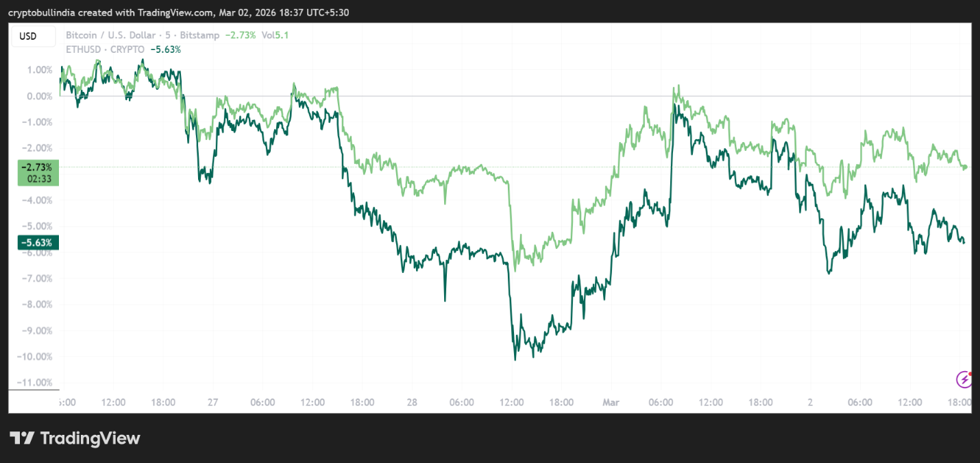980x463 pixels.
Task: Click the -7.00% label on the price scale
Action: tap(38, 278)
